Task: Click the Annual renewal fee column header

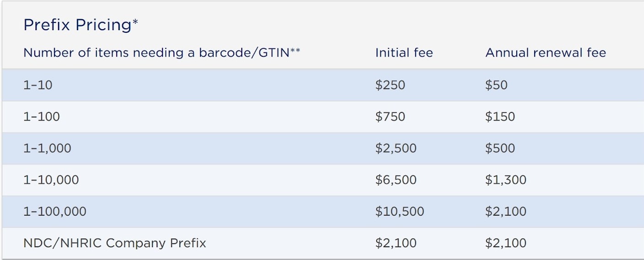Action: coord(546,53)
